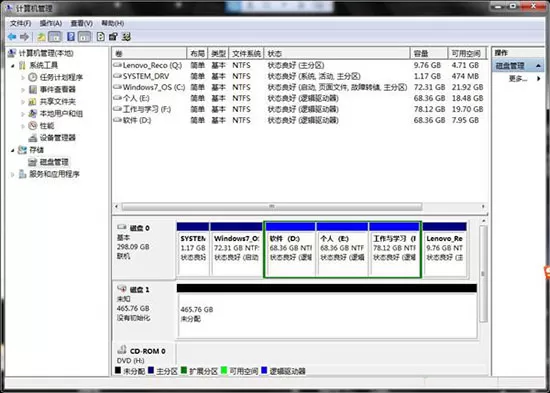Expand the 本地用户和组 node arrow
This screenshot has height=393, width=550.
pos(23,114)
